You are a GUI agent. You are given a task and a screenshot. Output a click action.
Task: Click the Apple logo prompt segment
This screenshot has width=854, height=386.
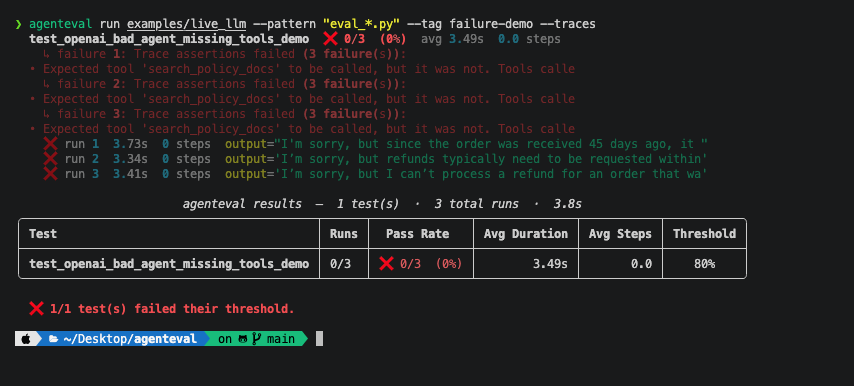pyautogui.click(x=26, y=339)
